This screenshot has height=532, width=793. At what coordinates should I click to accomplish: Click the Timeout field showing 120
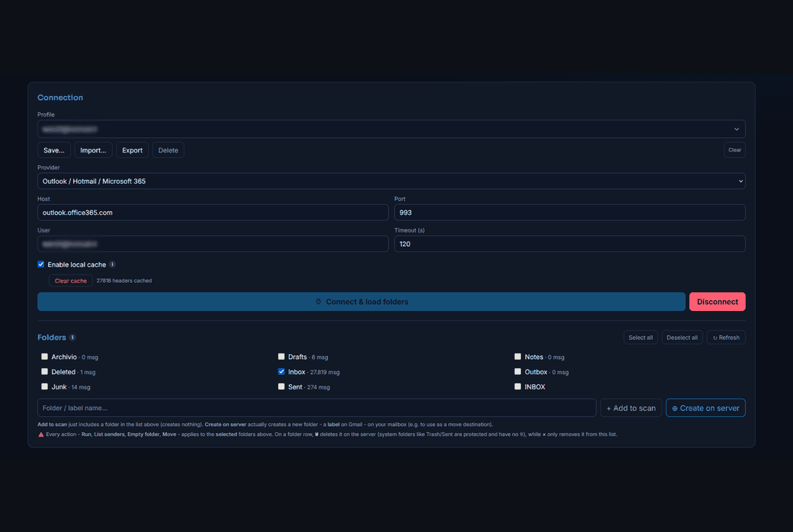(570, 244)
